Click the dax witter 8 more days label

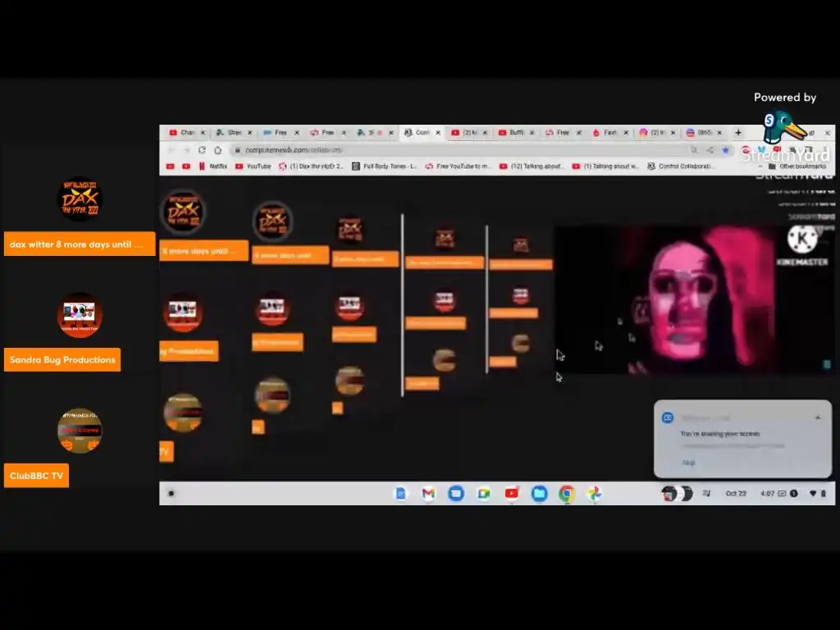coord(80,244)
